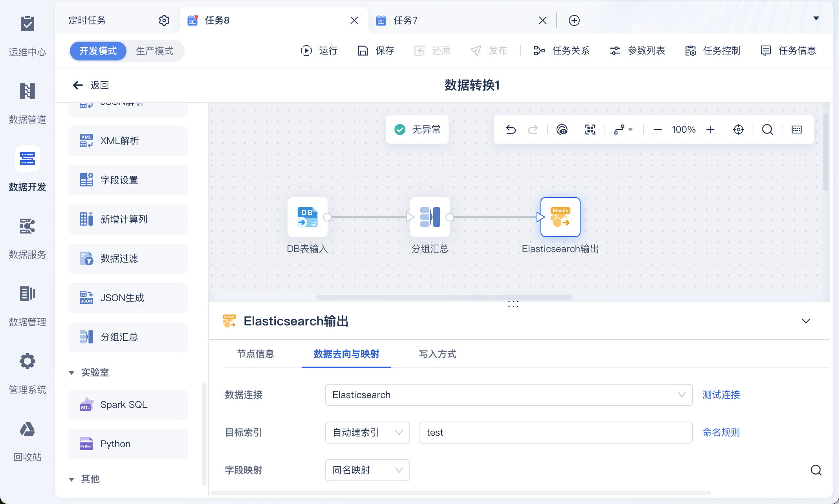
Task: Click the 运行 button
Action: (x=319, y=51)
